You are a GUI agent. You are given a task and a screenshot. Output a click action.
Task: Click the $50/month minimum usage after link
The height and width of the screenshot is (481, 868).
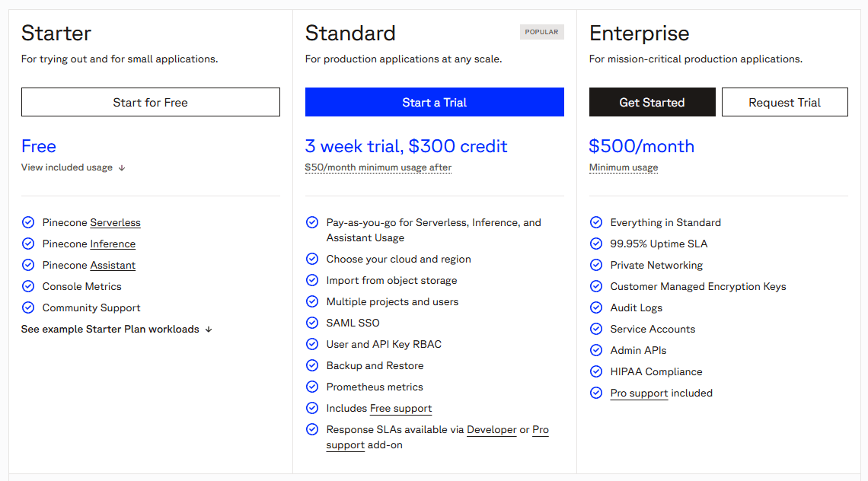pyautogui.click(x=378, y=167)
